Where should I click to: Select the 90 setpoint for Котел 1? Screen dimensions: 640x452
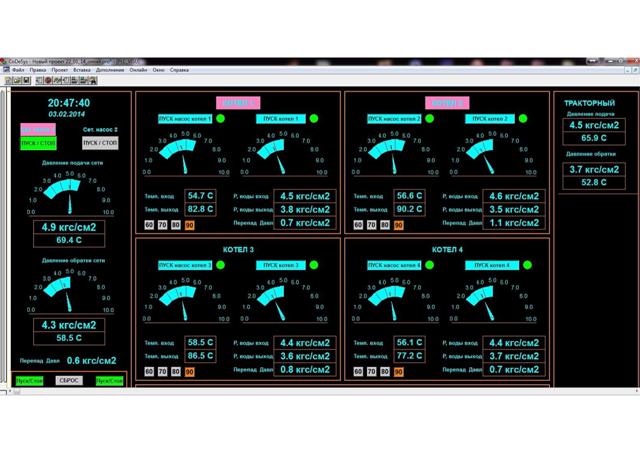pyautogui.click(x=188, y=225)
